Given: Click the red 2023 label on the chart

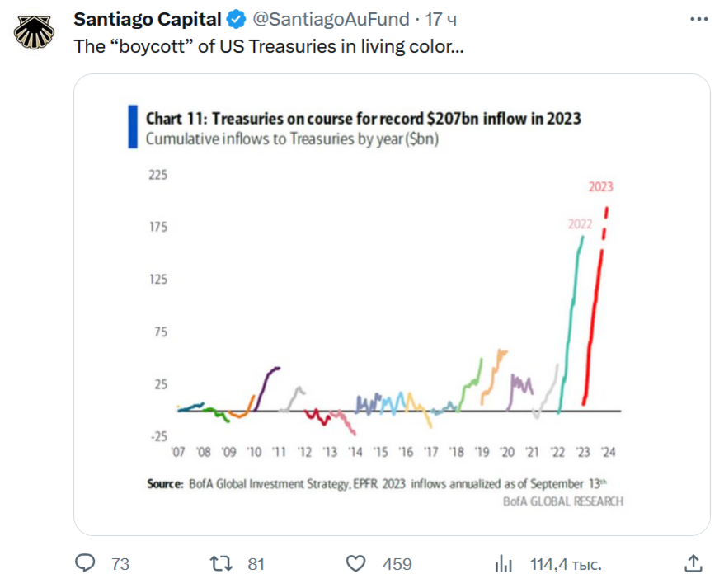Looking at the screenshot, I should (600, 186).
